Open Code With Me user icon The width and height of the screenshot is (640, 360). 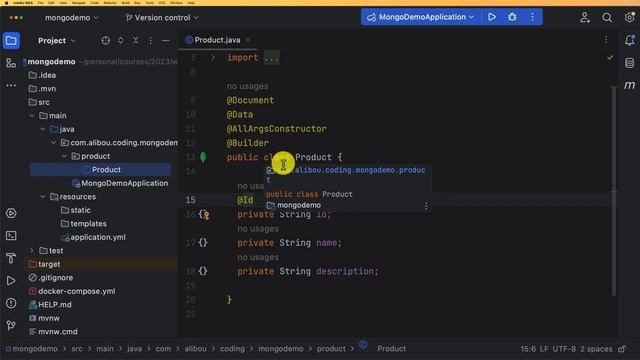pos(585,17)
